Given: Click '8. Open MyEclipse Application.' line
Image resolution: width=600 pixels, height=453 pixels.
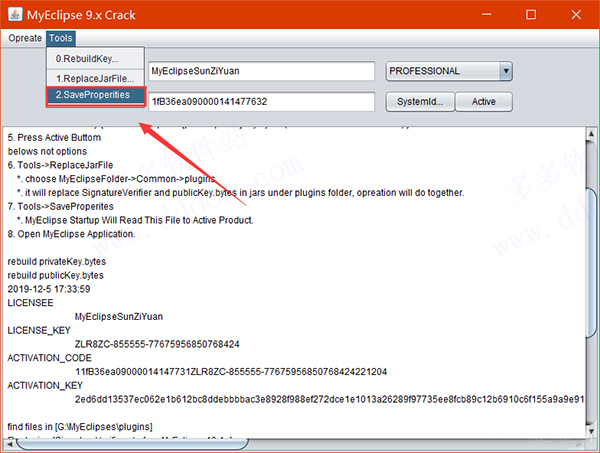Looking at the screenshot, I should 71,234.
